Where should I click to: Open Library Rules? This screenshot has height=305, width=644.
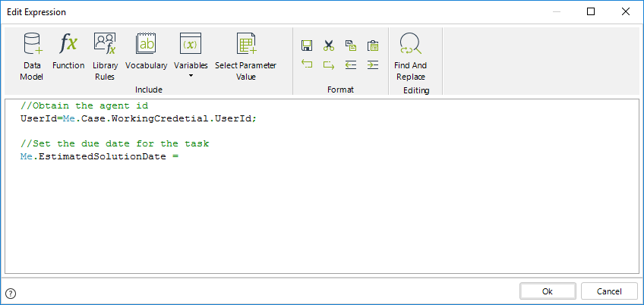pos(105,55)
